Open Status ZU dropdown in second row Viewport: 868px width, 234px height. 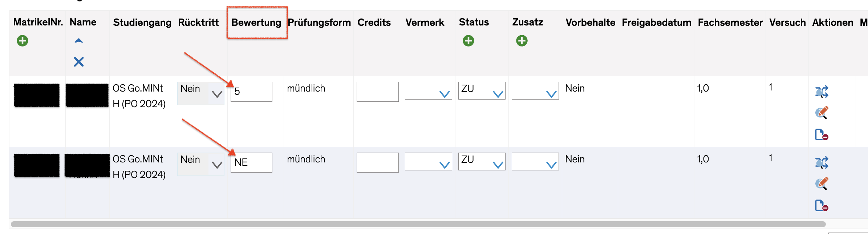click(x=482, y=162)
